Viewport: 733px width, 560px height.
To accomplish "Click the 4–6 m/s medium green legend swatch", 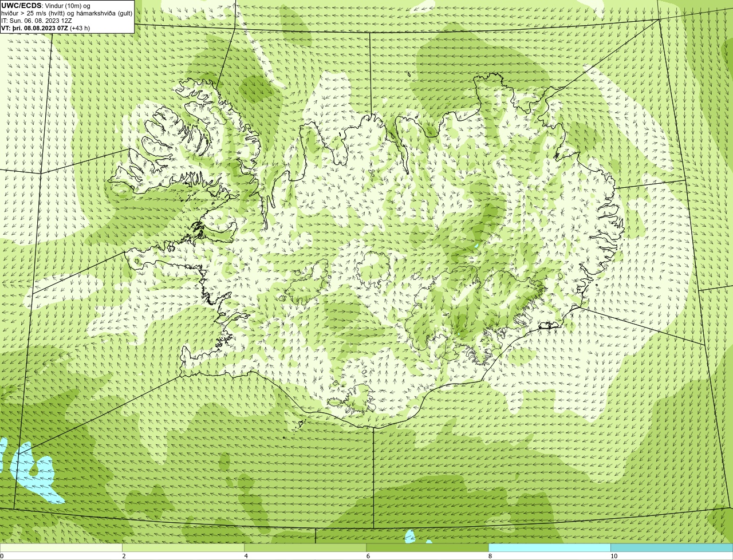I will 305,548.
